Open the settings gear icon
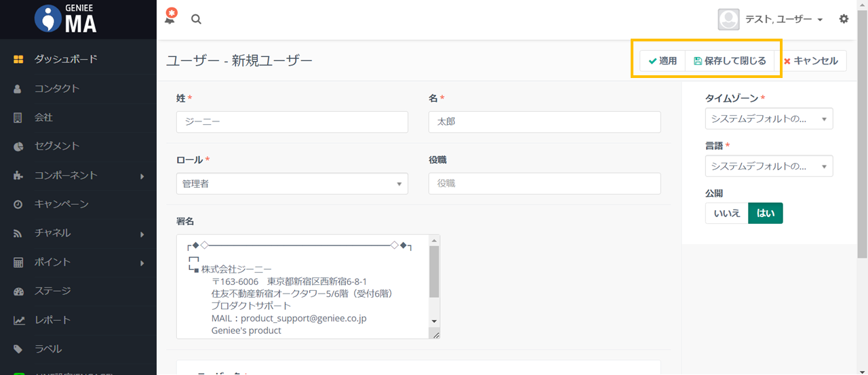The image size is (868, 375). point(844,19)
